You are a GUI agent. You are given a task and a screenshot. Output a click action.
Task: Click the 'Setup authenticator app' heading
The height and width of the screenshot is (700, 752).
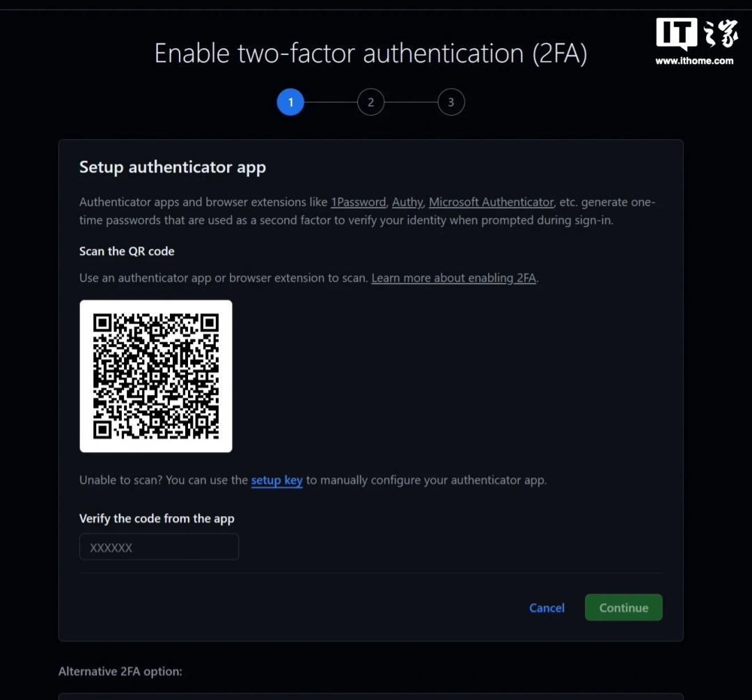(173, 167)
